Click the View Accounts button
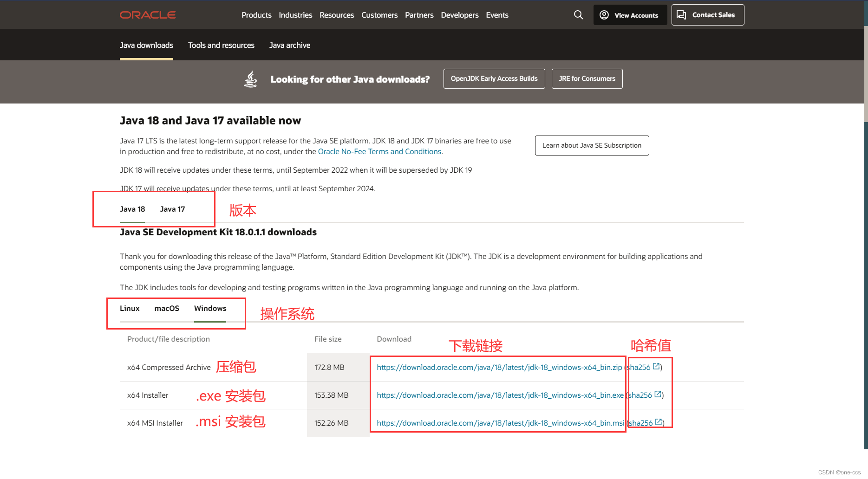 click(x=630, y=15)
